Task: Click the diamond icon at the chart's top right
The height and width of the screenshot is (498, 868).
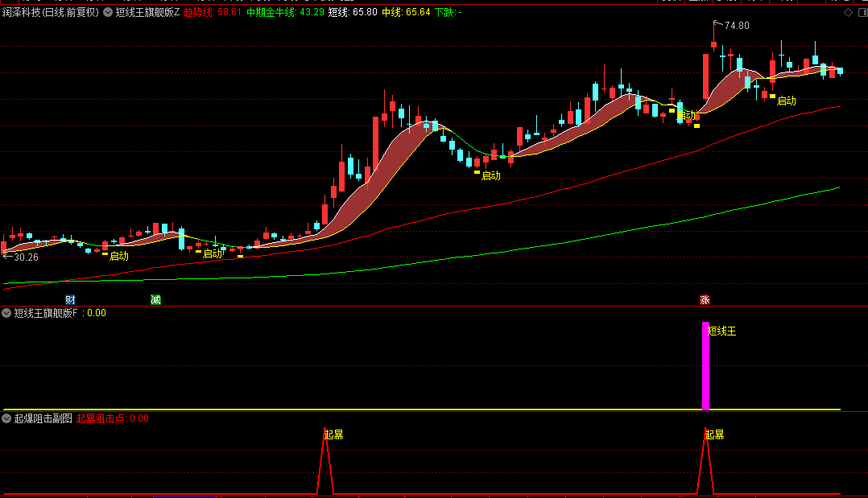Action: [848, 12]
